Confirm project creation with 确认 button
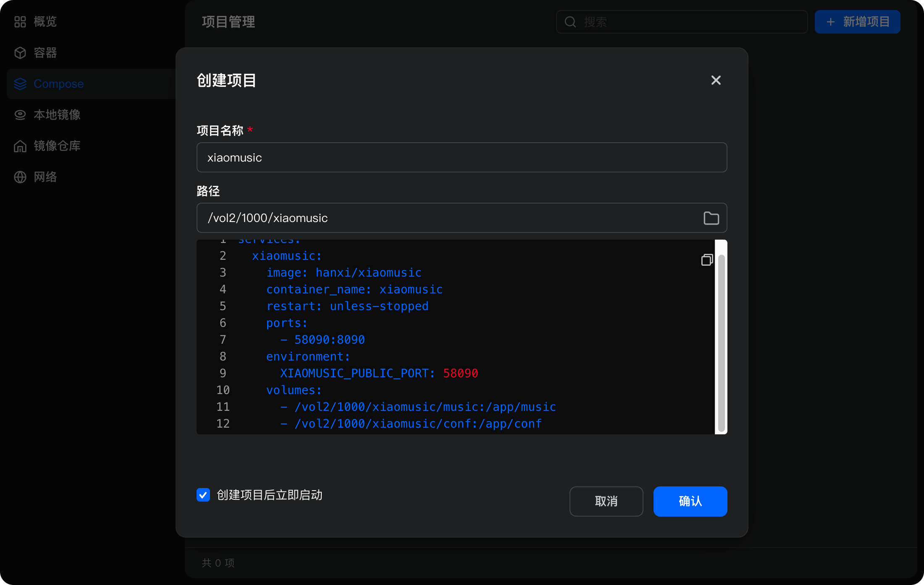 tap(690, 501)
